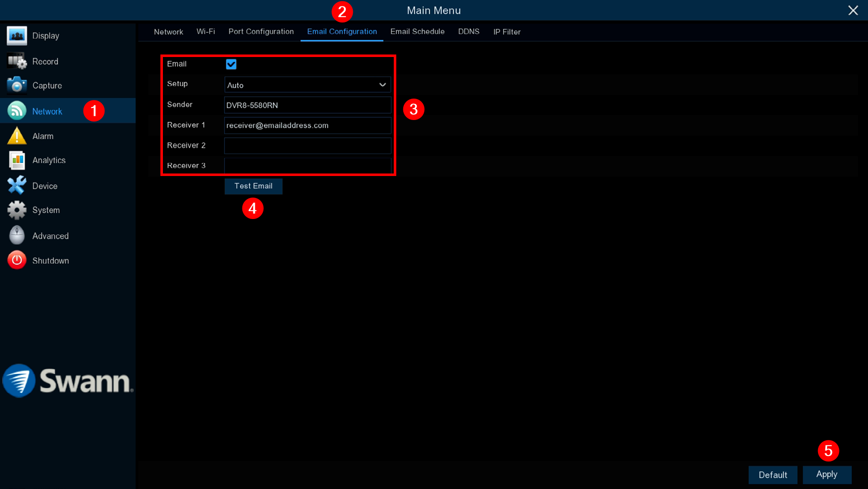Select the Analytics chart icon
The height and width of the screenshot is (489, 868).
coord(16,160)
